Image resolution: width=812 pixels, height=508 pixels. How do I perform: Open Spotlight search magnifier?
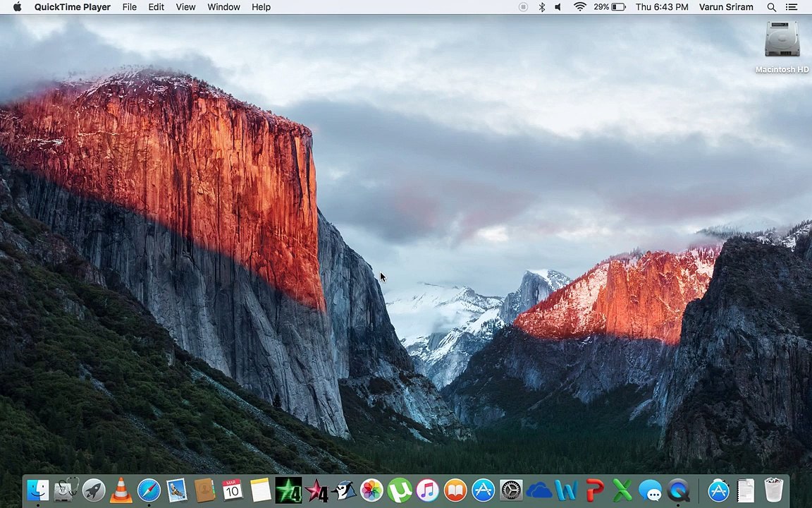772,7
